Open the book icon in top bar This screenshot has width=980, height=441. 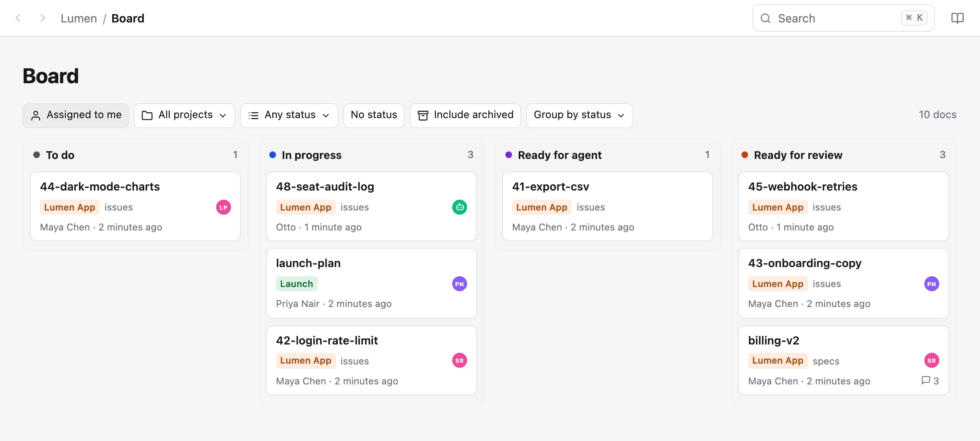tap(957, 18)
